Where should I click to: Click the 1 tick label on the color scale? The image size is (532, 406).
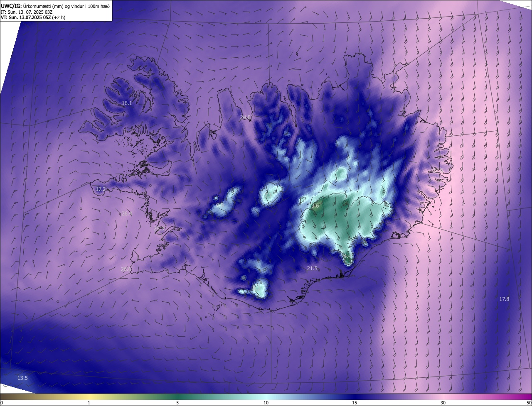[89, 403]
